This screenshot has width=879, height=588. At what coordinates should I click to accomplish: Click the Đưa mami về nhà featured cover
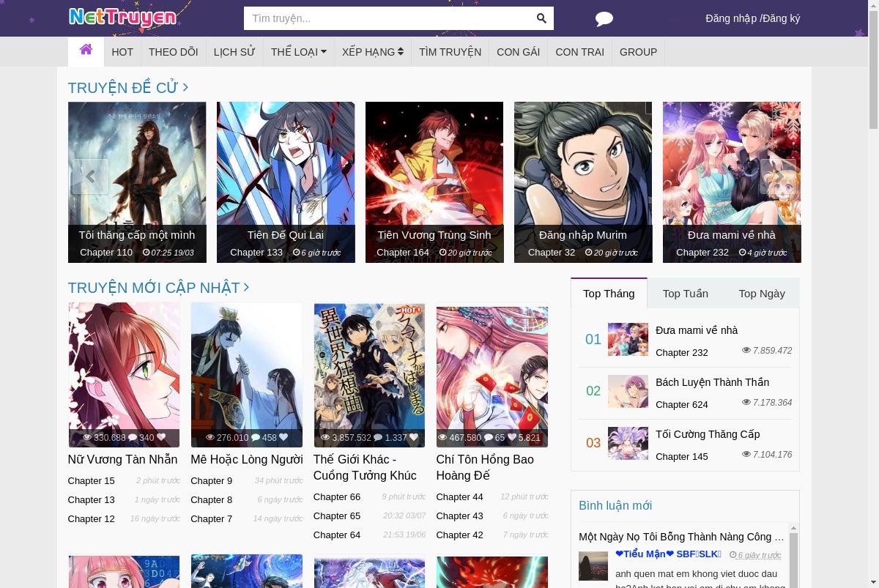pyautogui.click(x=732, y=182)
